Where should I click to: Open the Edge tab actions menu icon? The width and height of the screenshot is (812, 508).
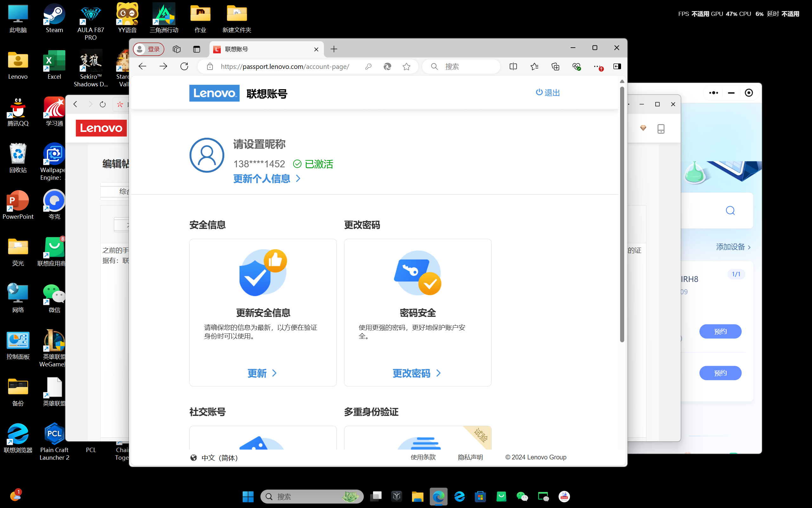[x=197, y=50]
